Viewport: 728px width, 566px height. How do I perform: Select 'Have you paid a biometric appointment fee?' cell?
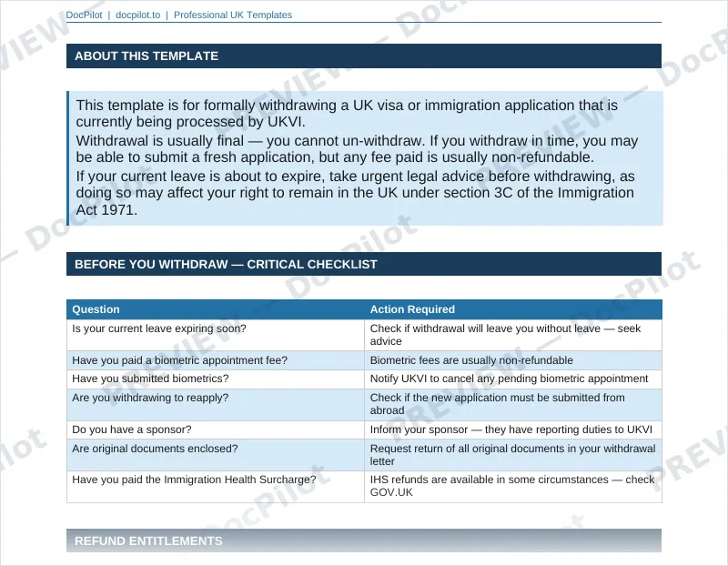tap(216, 360)
